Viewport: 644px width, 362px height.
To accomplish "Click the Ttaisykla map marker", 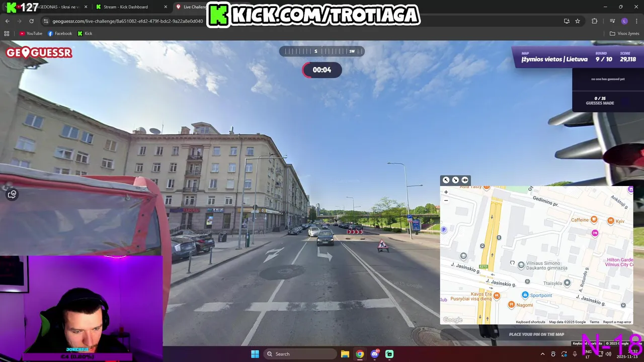I will coord(567,283).
